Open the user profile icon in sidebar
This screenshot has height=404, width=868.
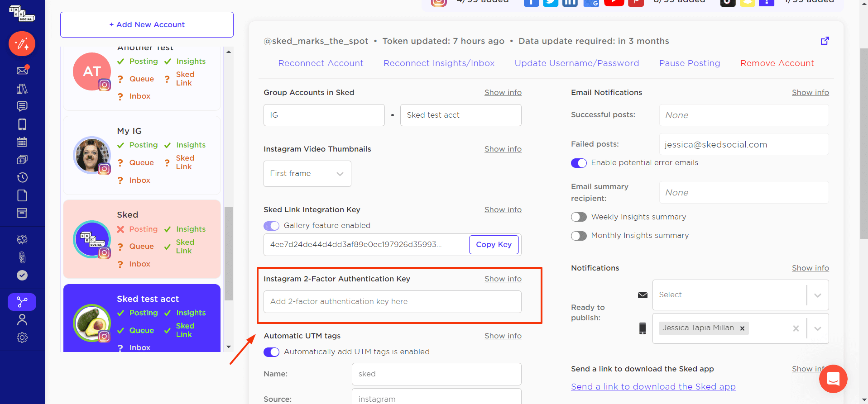(22, 319)
